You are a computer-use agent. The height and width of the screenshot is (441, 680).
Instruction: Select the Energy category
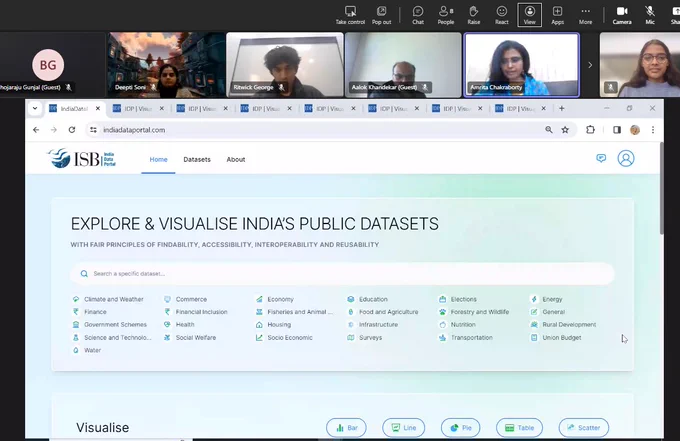click(x=546, y=299)
